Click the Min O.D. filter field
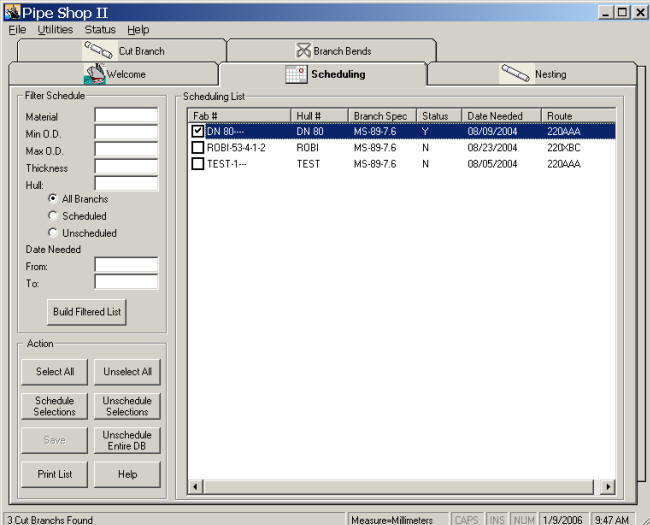 coord(126,133)
